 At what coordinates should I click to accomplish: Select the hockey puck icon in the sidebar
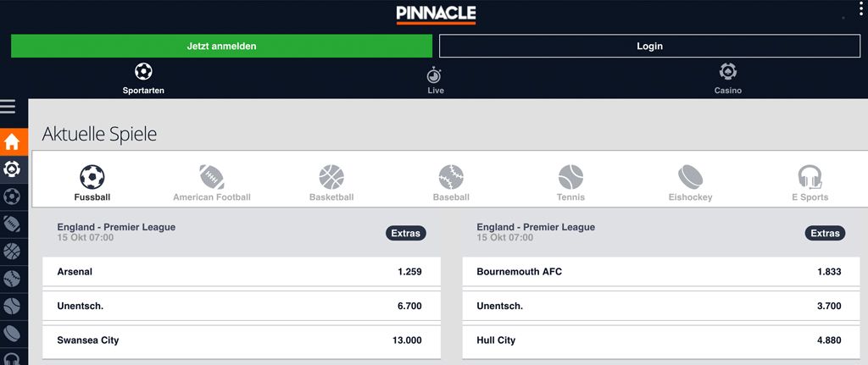pyautogui.click(x=12, y=333)
